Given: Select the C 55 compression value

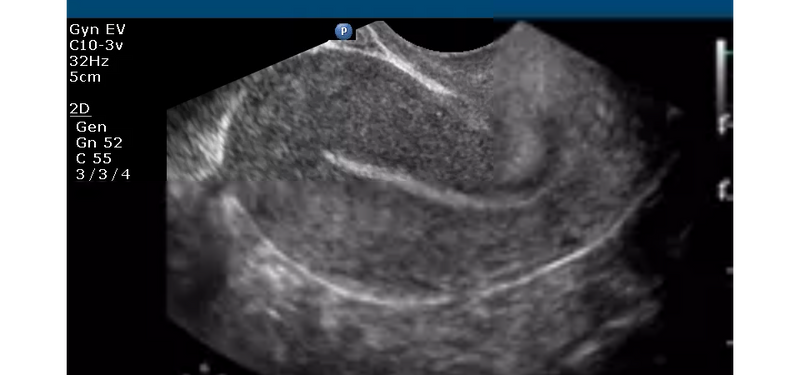Looking at the screenshot, I should [x=94, y=159].
